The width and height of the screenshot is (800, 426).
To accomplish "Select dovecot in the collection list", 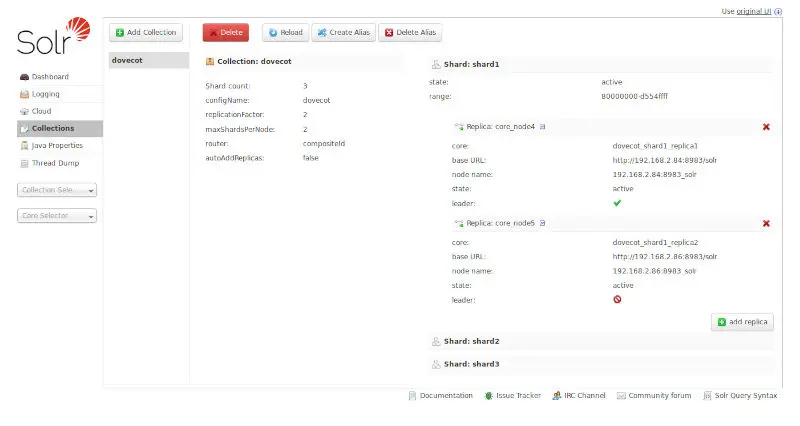I will (x=149, y=60).
